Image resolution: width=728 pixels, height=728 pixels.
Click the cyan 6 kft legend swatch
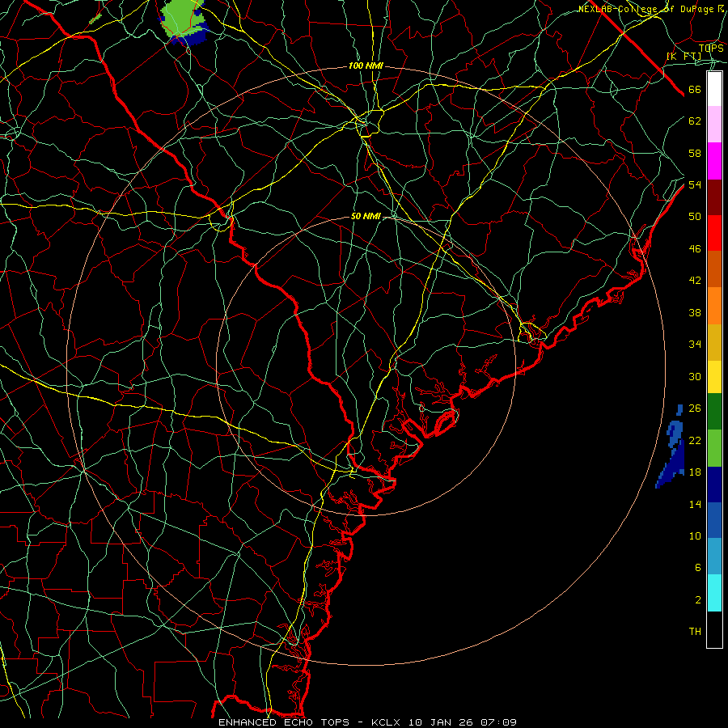pos(714,593)
